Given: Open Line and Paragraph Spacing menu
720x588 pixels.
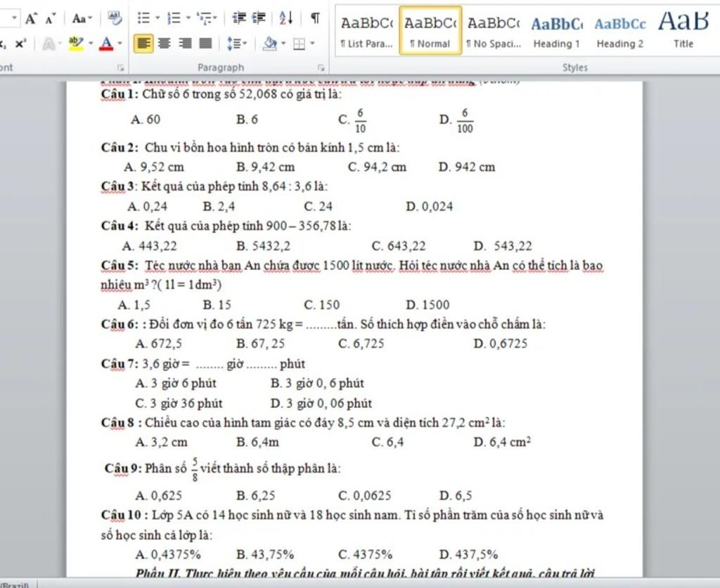Looking at the screenshot, I should [x=236, y=44].
